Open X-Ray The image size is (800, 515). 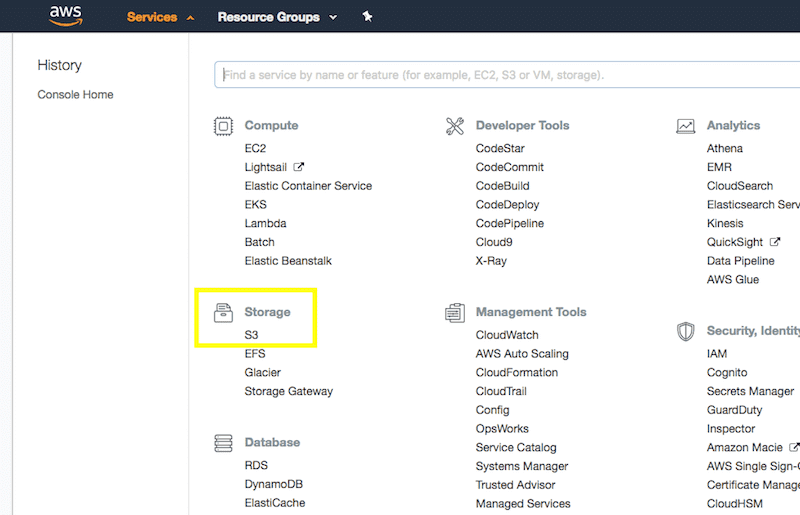[491, 261]
